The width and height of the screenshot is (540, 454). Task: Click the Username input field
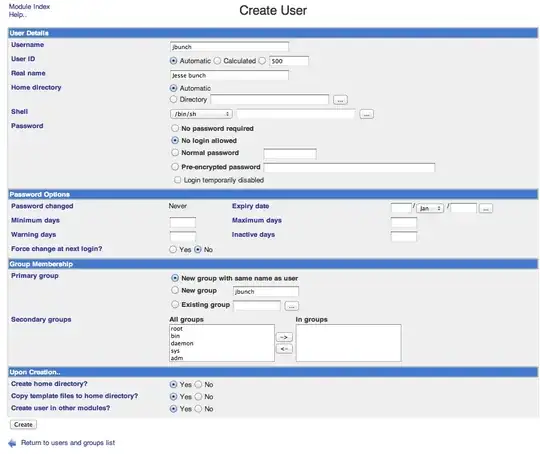tap(229, 47)
